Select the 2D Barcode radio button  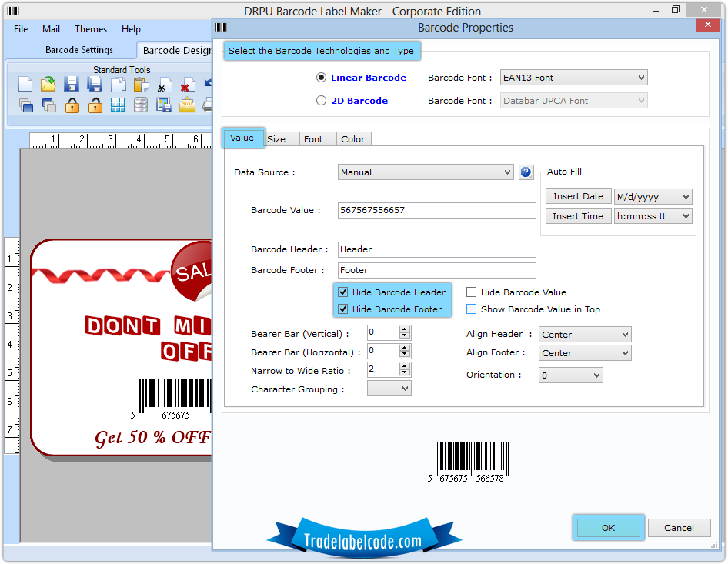tap(321, 101)
